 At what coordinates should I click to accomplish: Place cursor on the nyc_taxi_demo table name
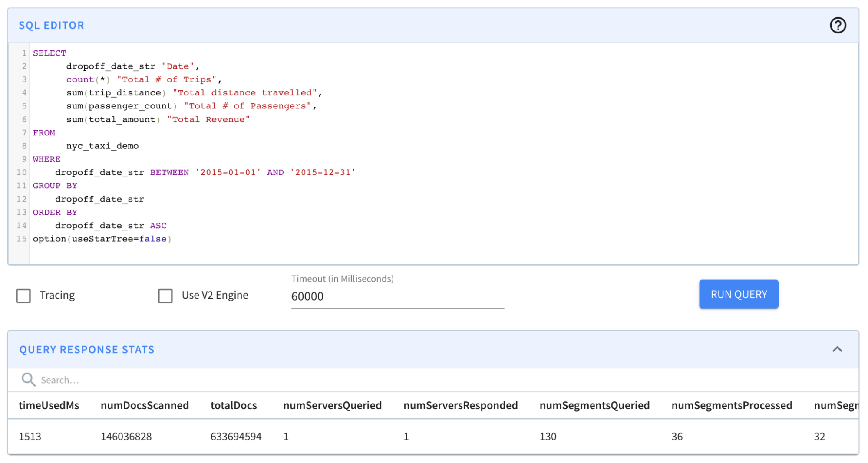pyautogui.click(x=102, y=146)
